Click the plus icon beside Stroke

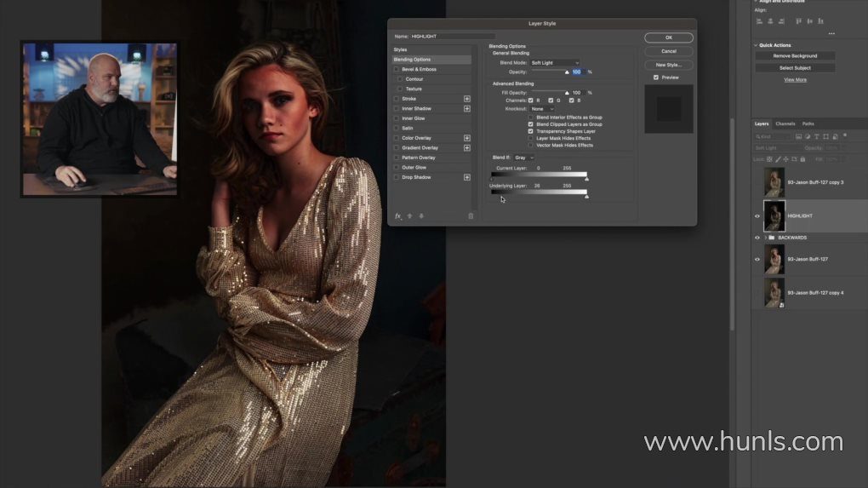[466, 99]
